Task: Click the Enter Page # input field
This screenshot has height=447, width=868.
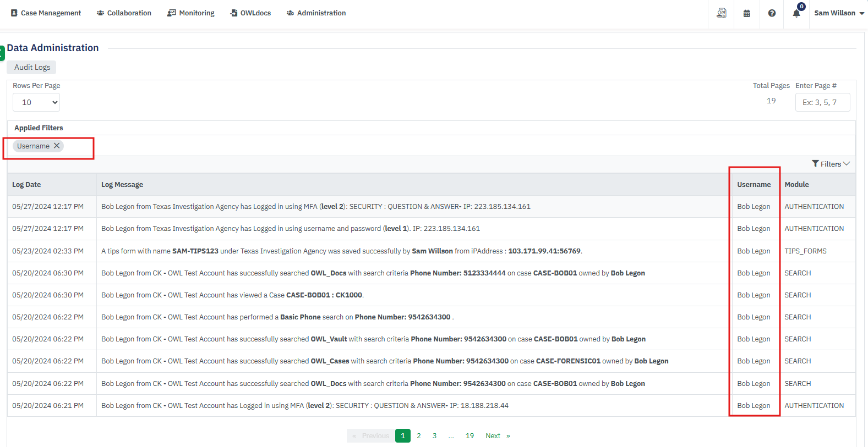Action: [822, 102]
